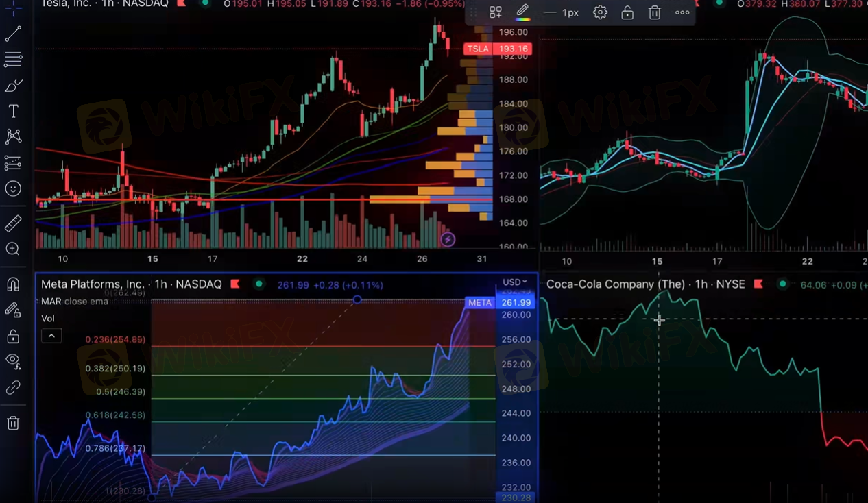The height and width of the screenshot is (503, 868).
Task: Open drawing templates in floating toolbar
Action: (x=496, y=12)
